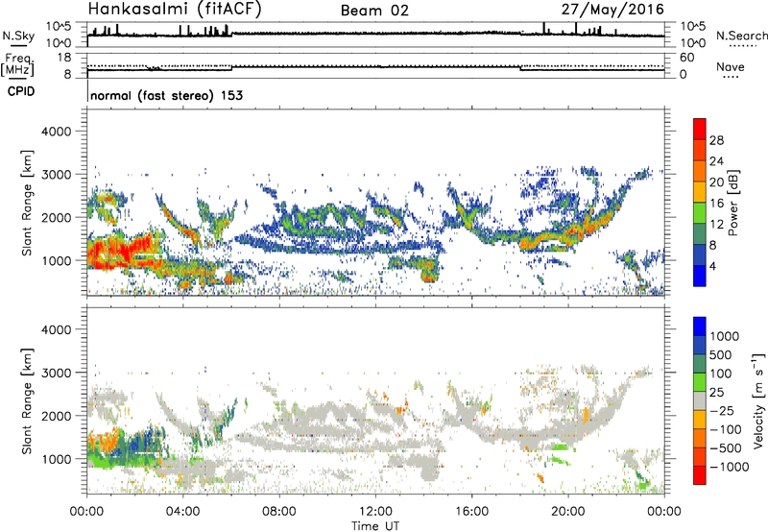
Task: Click the CPID label
Action: [21, 91]
